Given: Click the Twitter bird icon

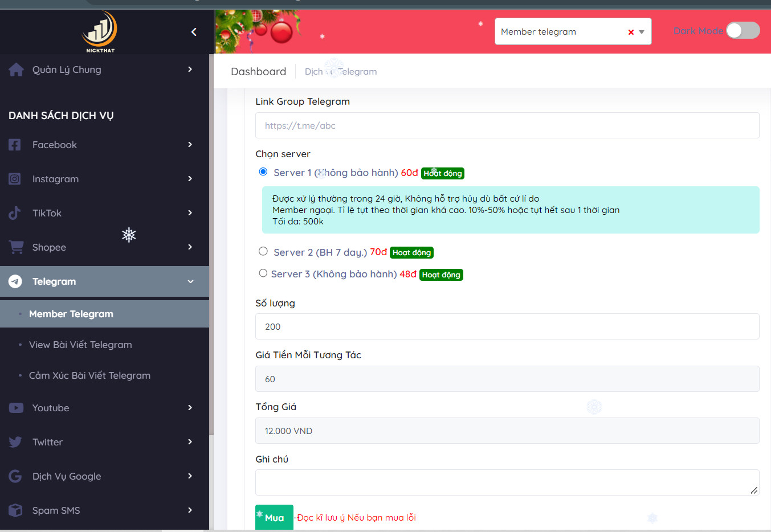Looking at the screenshot, I should coord(15,442).
